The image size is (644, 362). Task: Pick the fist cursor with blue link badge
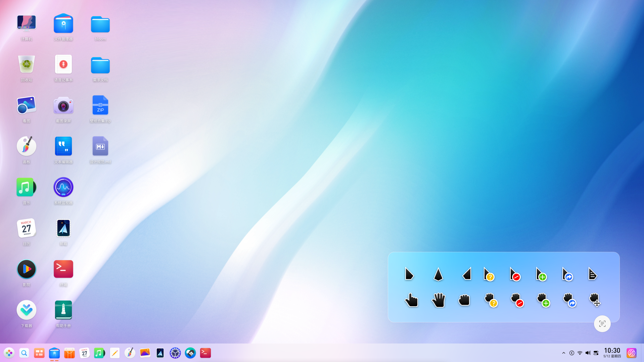pyautogui.click(x=569, y=300)
